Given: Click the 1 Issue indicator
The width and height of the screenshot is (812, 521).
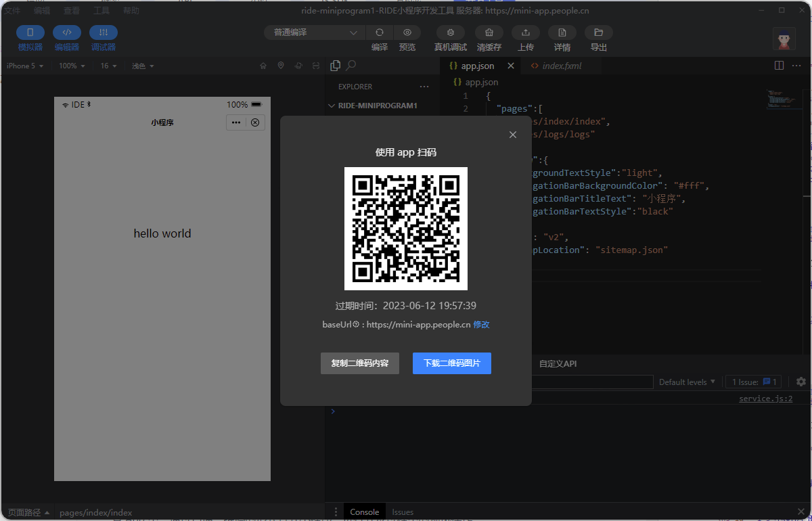Looking at the screenshot, I should [754, 382].
